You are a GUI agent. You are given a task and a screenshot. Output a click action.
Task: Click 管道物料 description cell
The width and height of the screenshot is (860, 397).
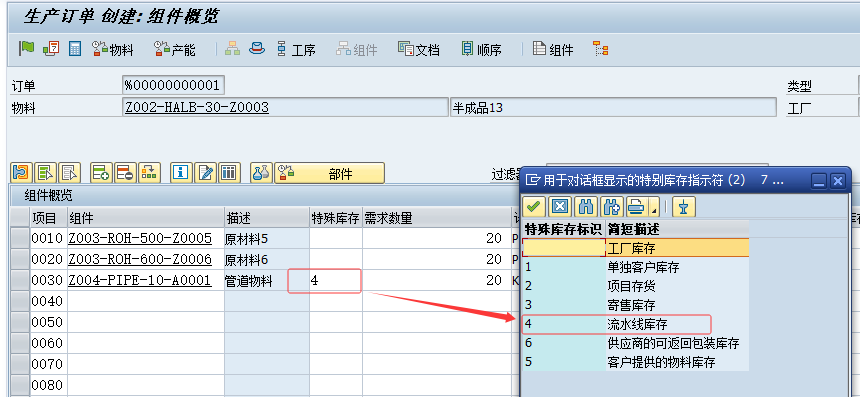(x=267, y=280)
